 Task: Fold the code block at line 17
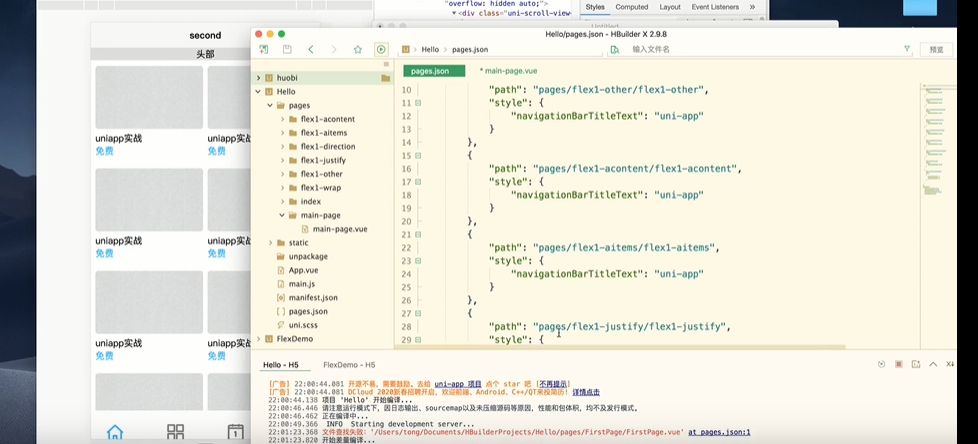418,182
